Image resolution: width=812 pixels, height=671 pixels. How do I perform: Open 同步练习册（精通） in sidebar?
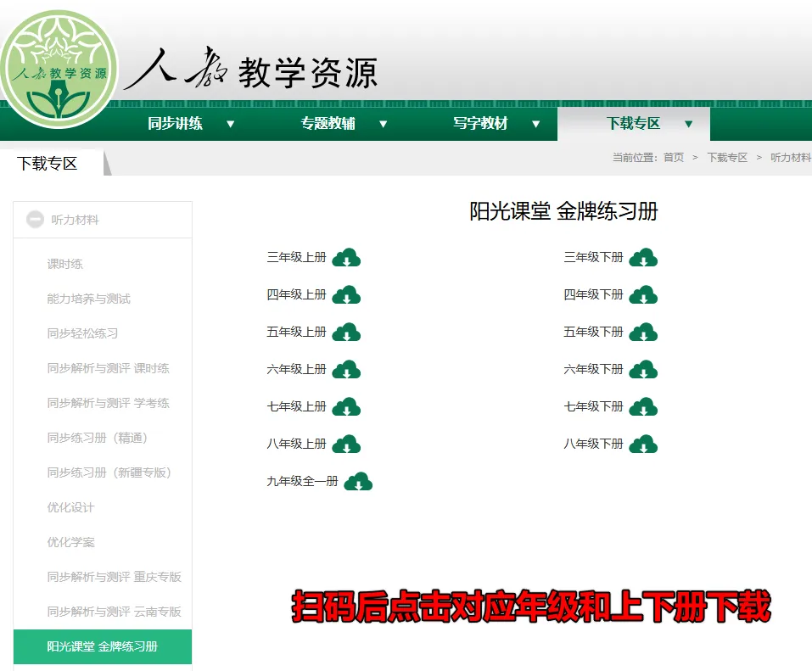pyautogui.click(x=98, y=438)
